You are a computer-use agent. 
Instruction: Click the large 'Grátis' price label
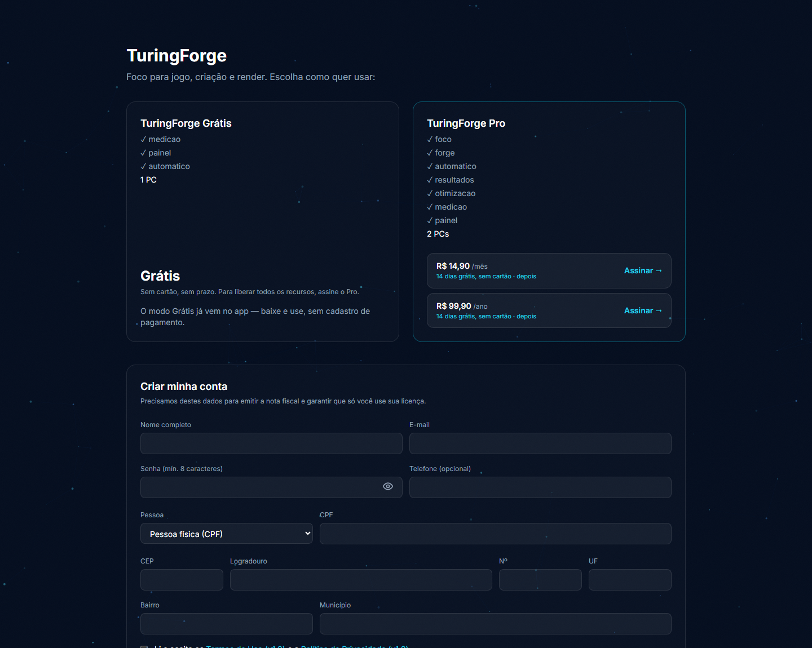pos(160,276)
